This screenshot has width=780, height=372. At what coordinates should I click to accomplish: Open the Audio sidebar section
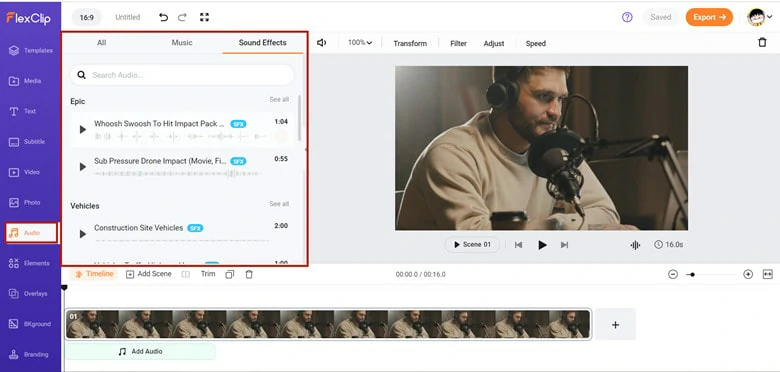click(31, 233)
